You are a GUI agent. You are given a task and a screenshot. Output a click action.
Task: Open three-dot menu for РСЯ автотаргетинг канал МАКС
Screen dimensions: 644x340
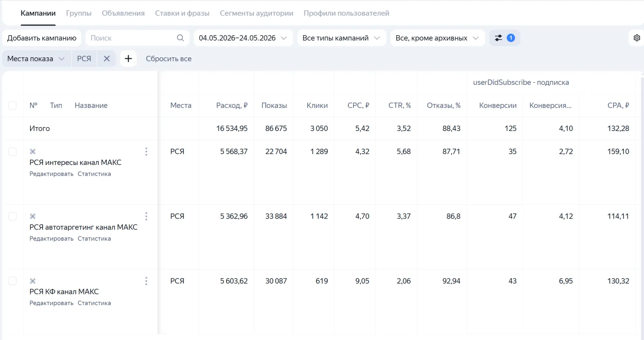point(146,216)
